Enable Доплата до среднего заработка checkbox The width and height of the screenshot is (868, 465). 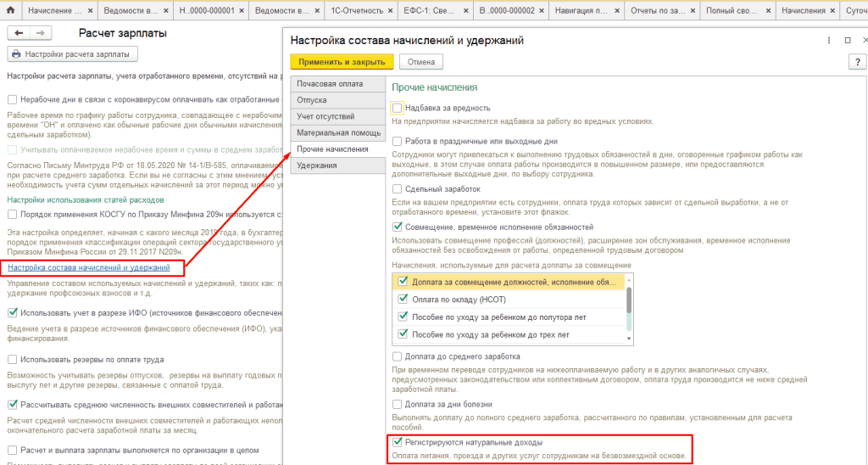pyautogui.click(x=397, y=356)
